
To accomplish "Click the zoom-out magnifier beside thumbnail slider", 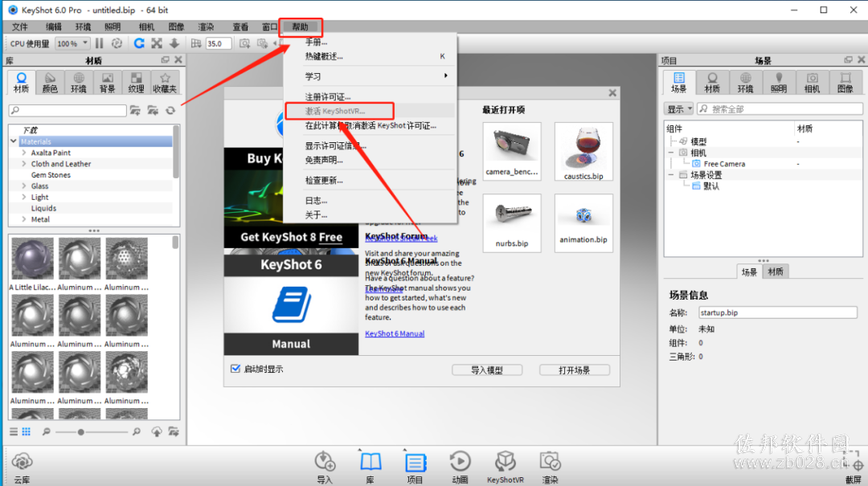I will (x=47, y=431).
